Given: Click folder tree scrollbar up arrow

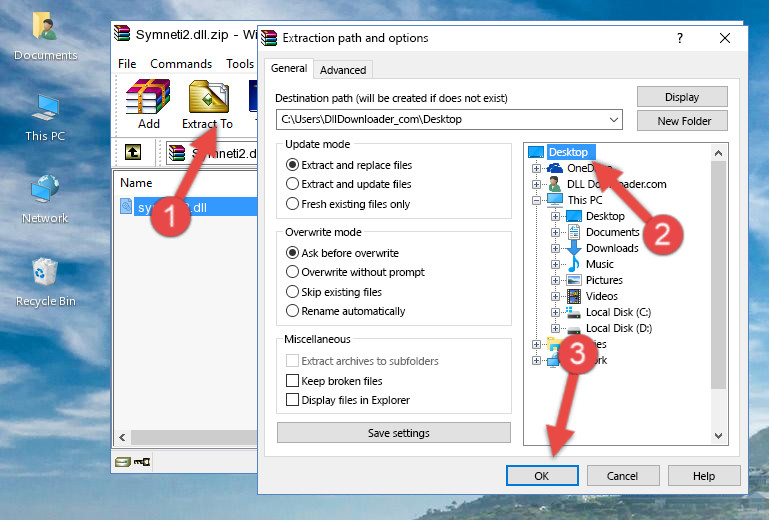Looking at the screenshot, I should point(718,153).
